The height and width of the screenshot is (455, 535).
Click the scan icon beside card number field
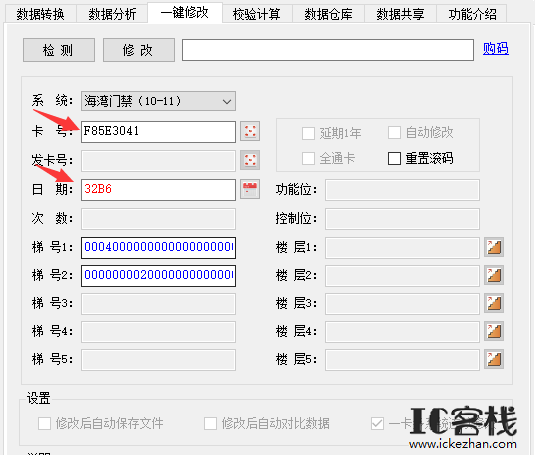250,131
